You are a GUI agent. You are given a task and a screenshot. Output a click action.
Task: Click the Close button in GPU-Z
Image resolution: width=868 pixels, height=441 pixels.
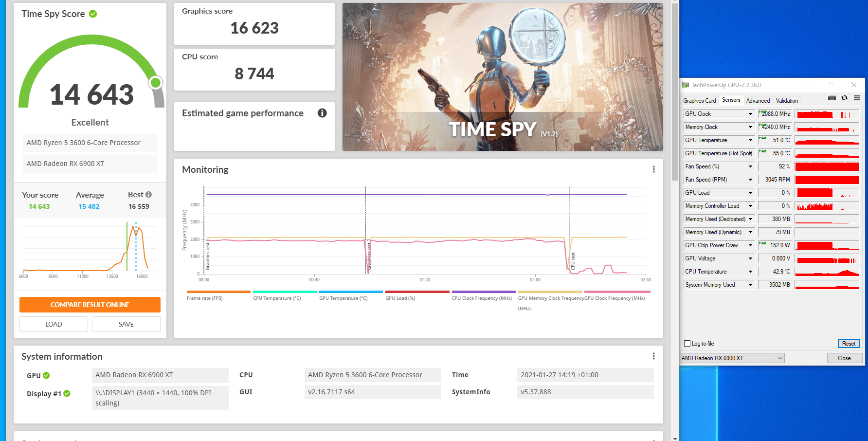[x=844, y=358]
